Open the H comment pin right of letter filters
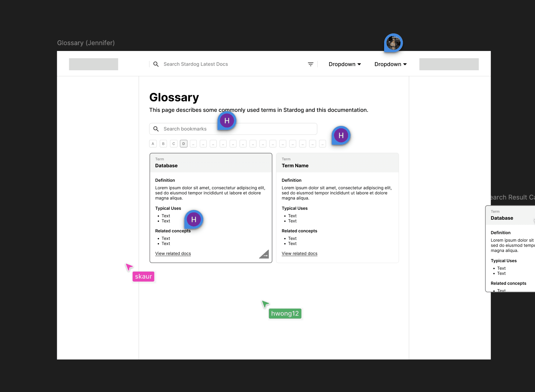 (x=341, y=135)
